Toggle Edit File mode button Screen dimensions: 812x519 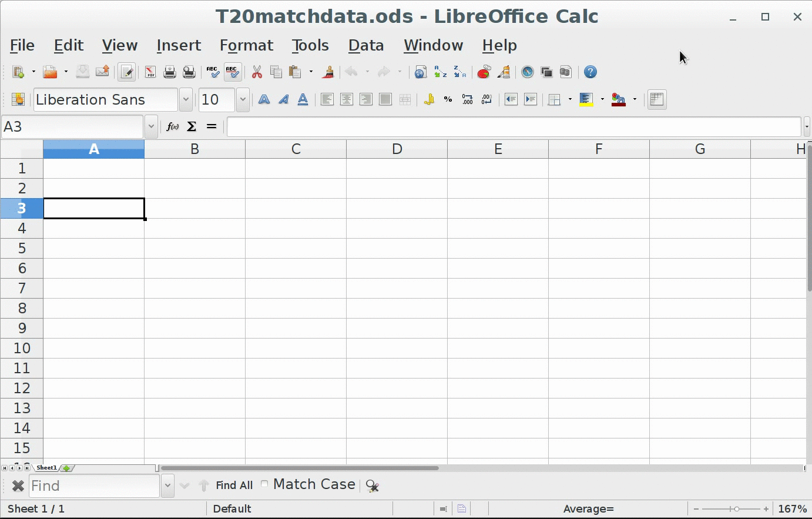point(126,72)
